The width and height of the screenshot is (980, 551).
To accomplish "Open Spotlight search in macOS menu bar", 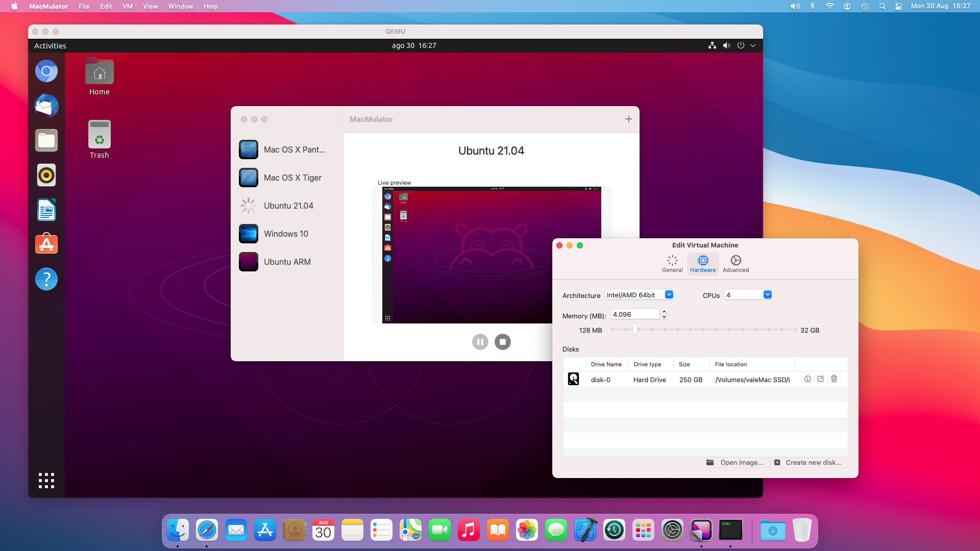I will [882, 6].
